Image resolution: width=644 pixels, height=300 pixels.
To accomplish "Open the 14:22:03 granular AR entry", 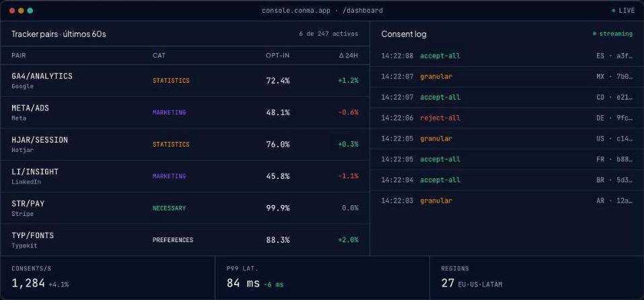I will [507, 200].
